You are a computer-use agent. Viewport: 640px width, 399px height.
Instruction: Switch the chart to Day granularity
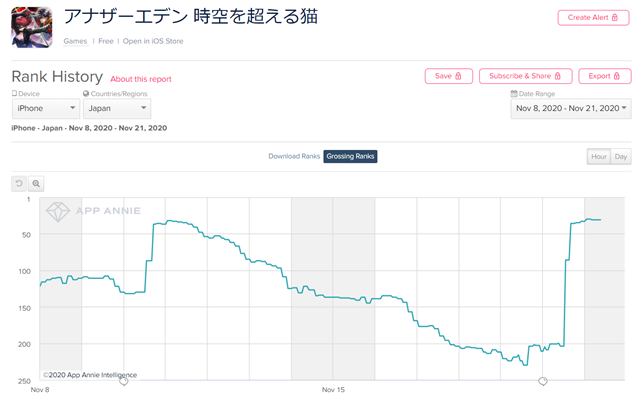[621, 157]
